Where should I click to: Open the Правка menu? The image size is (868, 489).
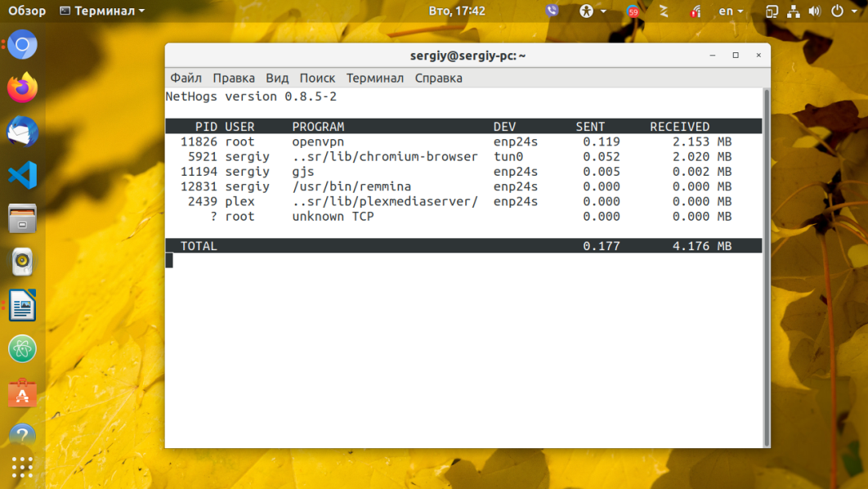tap(234, 78)
